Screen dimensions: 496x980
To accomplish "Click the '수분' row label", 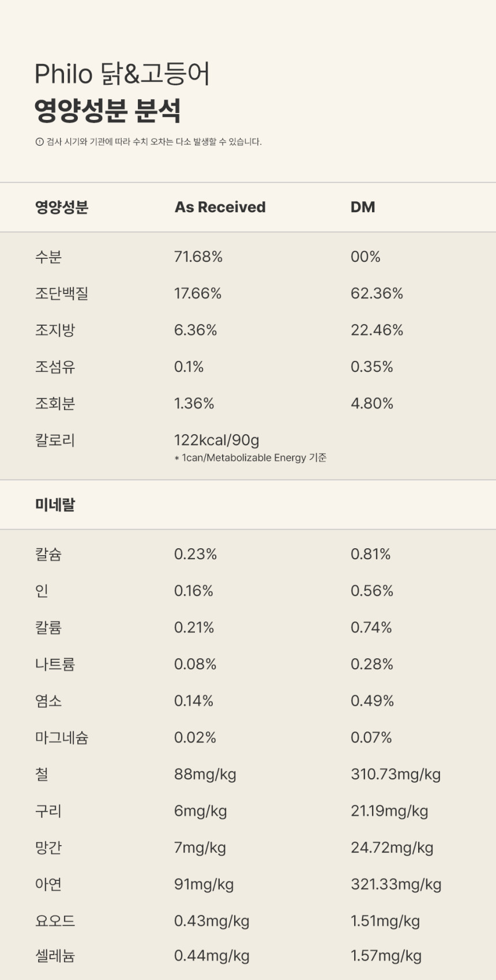I will 48,257.
